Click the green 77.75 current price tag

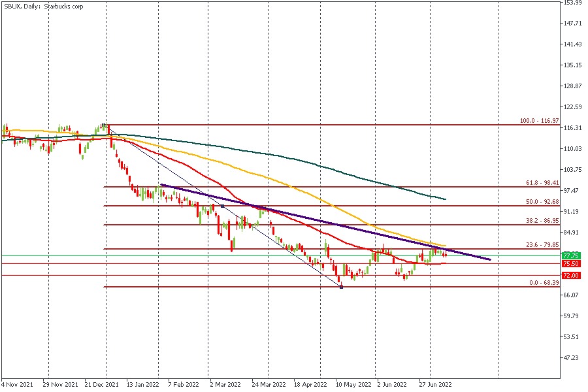click(x=571, y=255)
